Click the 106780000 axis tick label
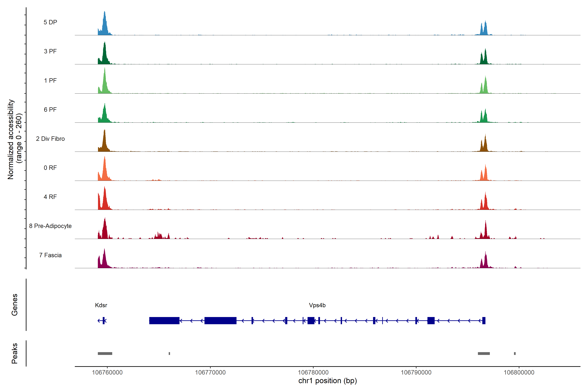The width and height of the screenshot is (588, 392). [x=313, y=373]
